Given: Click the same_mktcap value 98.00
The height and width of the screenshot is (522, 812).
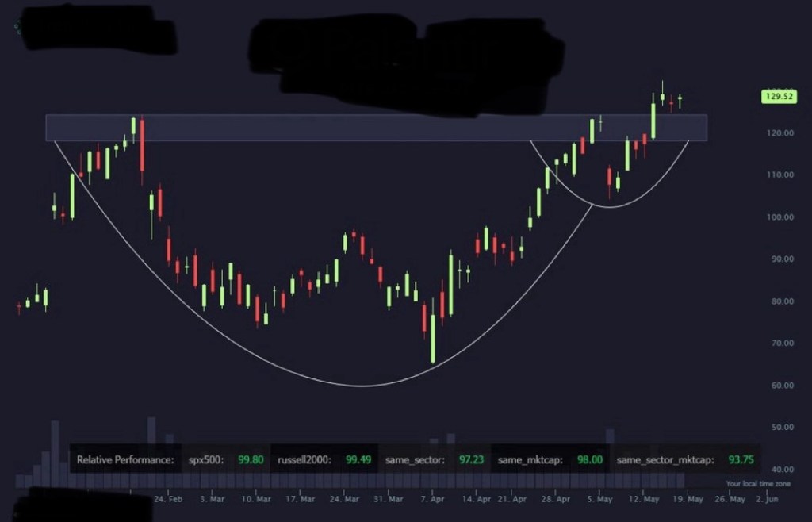Looking at the screenshot, I should pos(589,459).
